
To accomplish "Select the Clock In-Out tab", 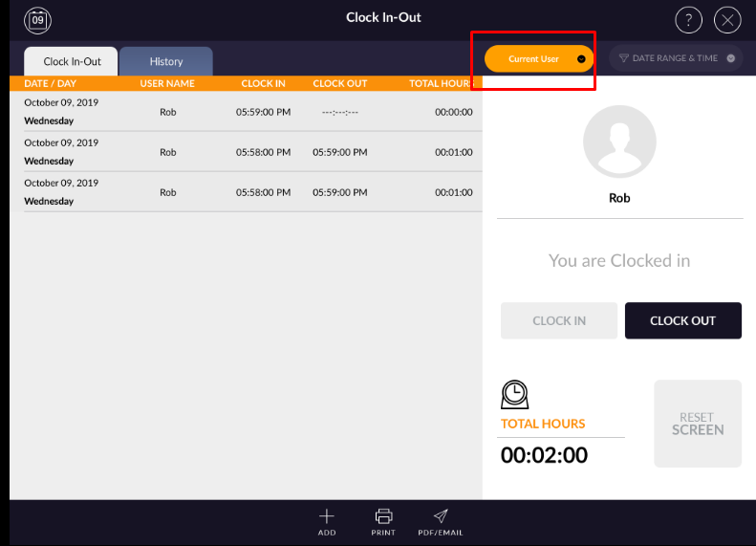I will [72, 61].
